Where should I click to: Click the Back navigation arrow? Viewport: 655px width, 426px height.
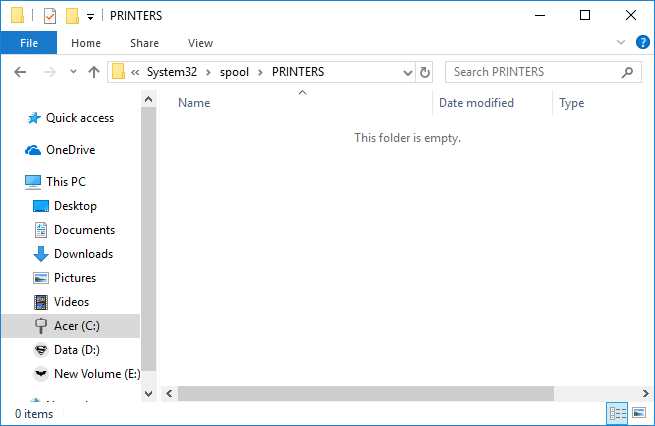click(21, 72)
